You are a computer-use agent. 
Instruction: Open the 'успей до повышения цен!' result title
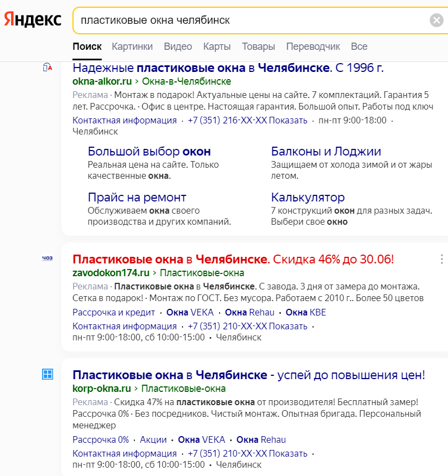point(249,375)
